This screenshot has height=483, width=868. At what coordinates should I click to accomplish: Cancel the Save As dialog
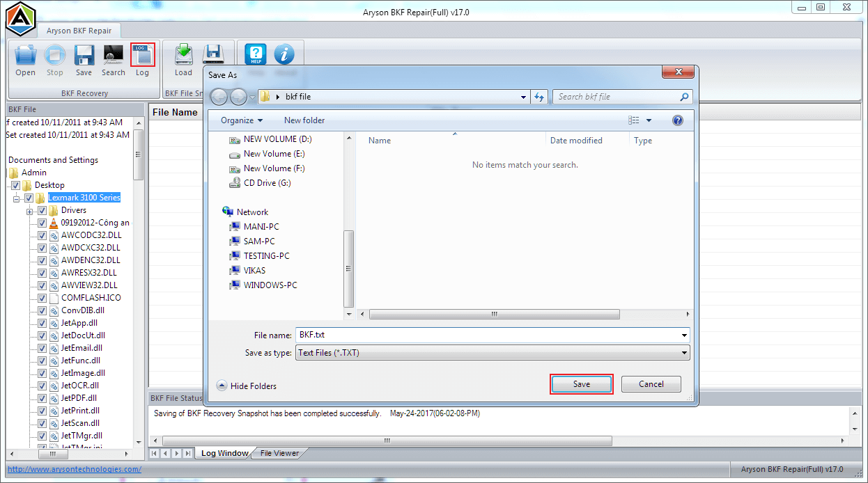(651, 384)
